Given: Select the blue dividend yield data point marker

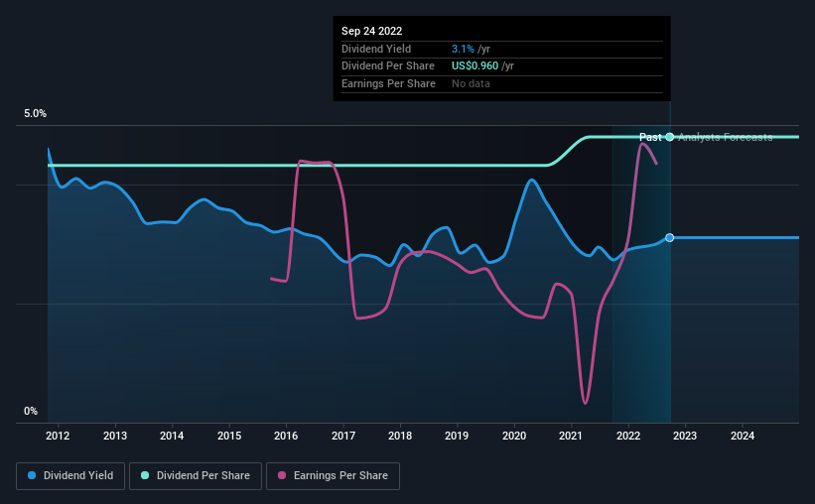Looking at the screenshot, I should [670, 237].
